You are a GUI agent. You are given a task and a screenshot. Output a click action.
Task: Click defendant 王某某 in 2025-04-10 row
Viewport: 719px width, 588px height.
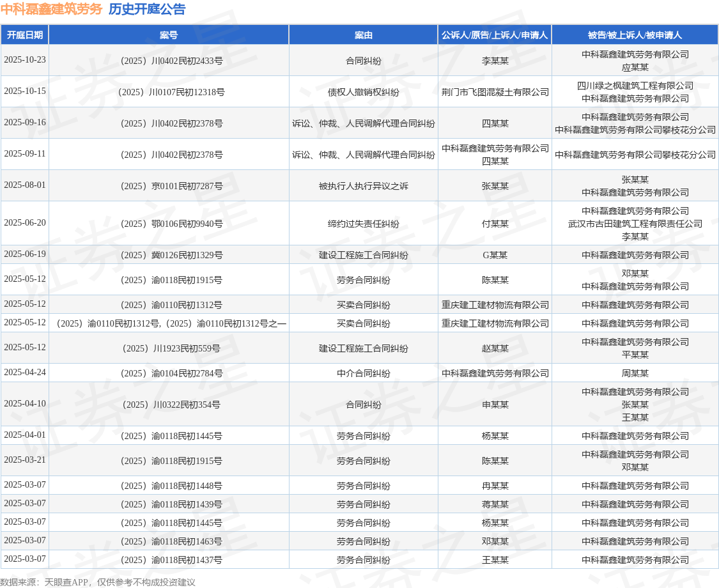[635, 417]
